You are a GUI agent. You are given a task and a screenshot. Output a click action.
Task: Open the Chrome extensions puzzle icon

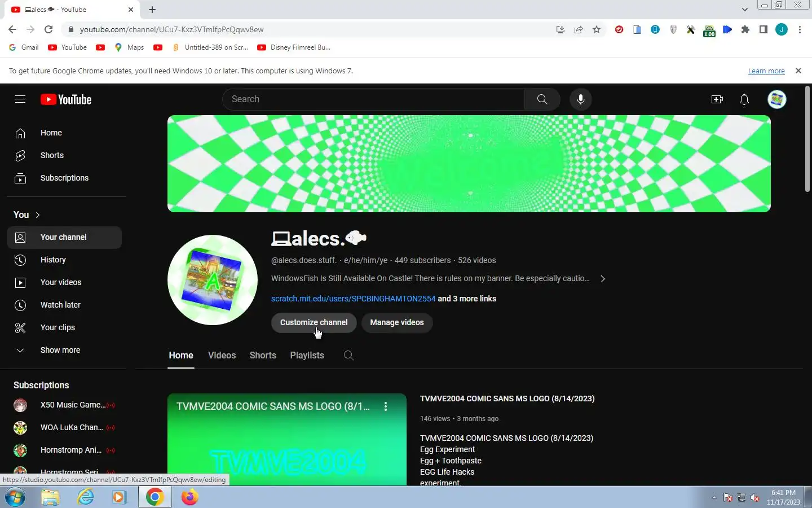745,29
